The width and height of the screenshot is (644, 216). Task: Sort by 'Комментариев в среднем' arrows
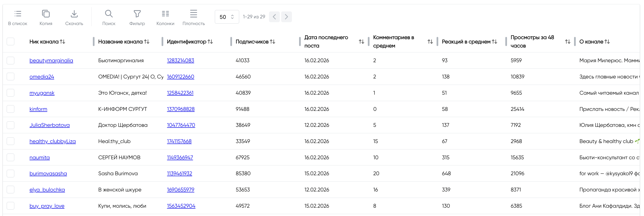(x=430, y=42)
